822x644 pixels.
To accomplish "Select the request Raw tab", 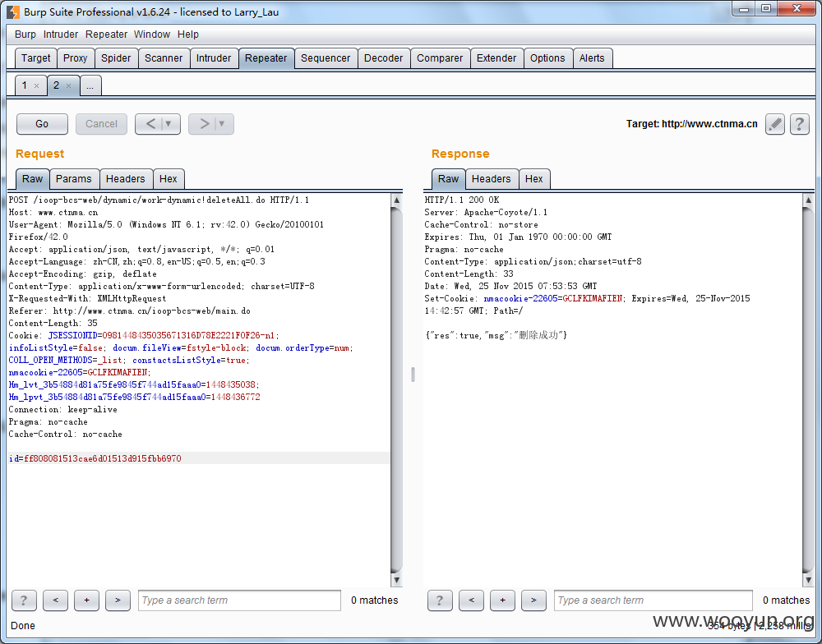I will 33,179.
